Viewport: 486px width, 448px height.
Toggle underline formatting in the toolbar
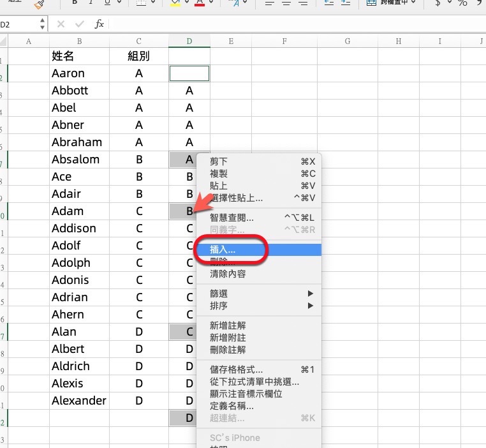click(x=107, y=3)
